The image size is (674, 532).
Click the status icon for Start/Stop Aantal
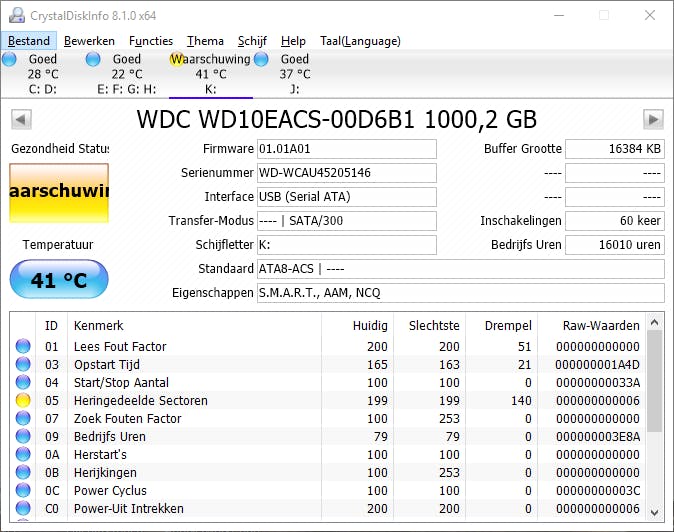(x=23, y=382)
